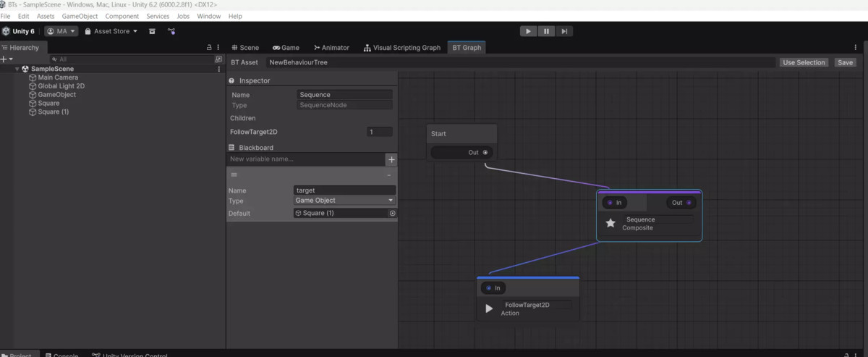Open the package manager box icon in toolbar
Image resolution: width=868 pixels, height=357 pixels.
click(x=152, y=31)
